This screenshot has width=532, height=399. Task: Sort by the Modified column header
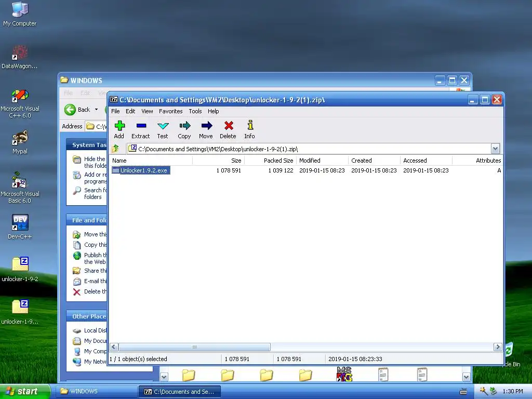322,161
